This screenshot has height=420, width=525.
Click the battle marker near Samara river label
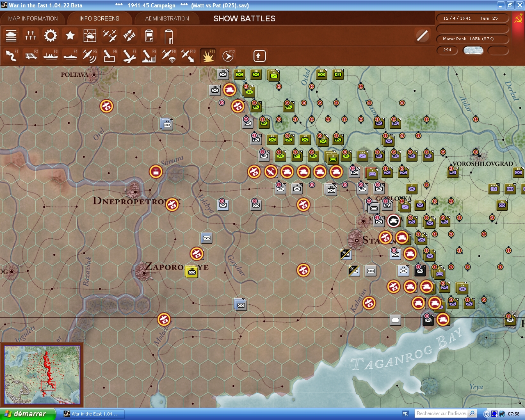(156, 171)
